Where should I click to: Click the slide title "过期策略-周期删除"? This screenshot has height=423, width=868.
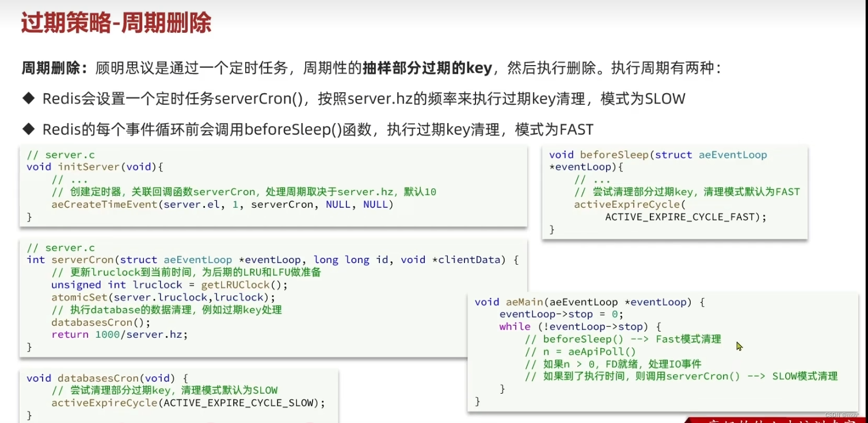(x=117, y=24)
